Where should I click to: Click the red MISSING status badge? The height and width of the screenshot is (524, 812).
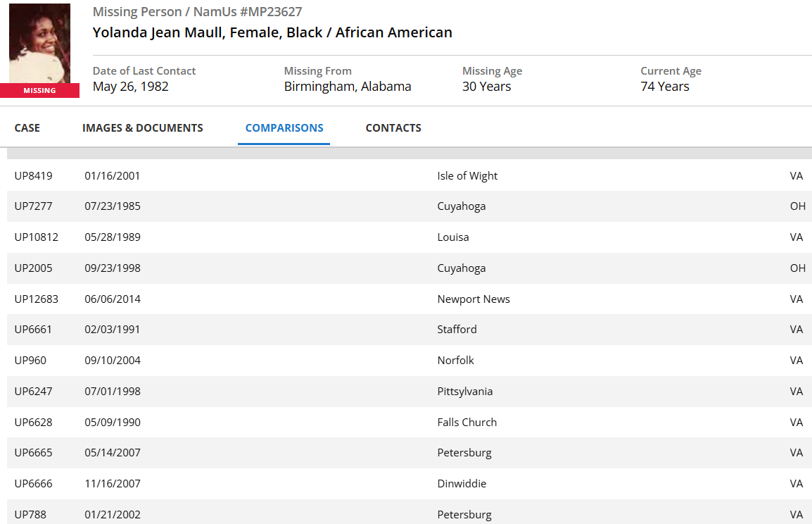tap(40, 91)
